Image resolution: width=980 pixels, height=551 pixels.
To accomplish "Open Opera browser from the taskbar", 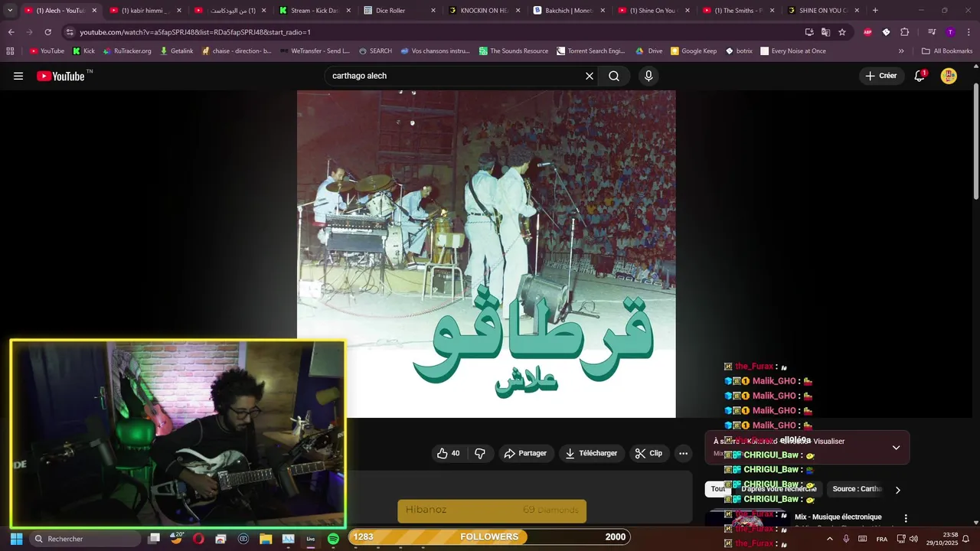I will [198, 539].
